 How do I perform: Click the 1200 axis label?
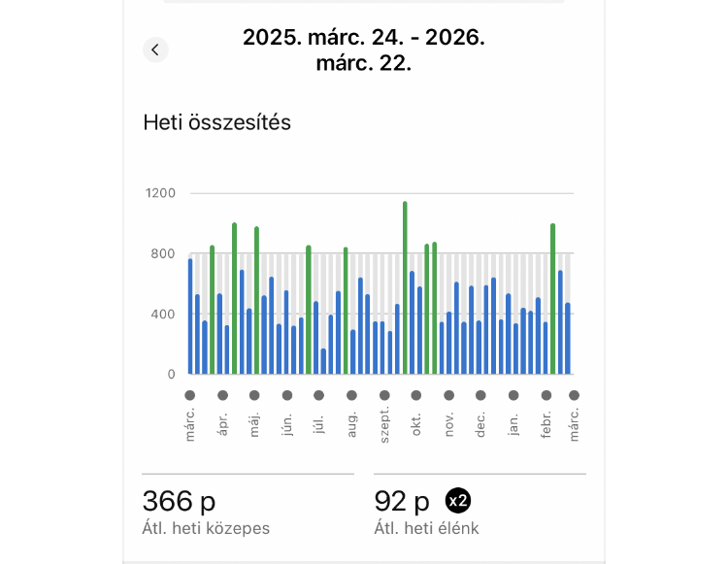tap(160, 193)
